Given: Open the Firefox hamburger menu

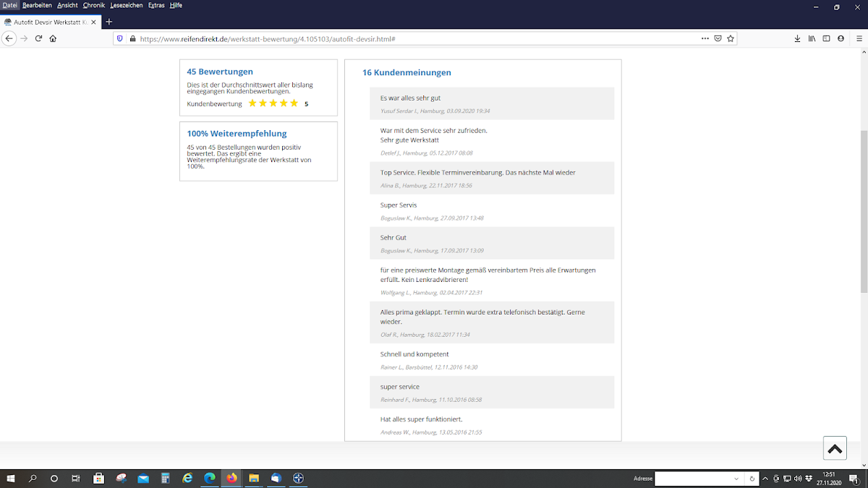Looking at the screenshot, I should [x=859, y=38].
